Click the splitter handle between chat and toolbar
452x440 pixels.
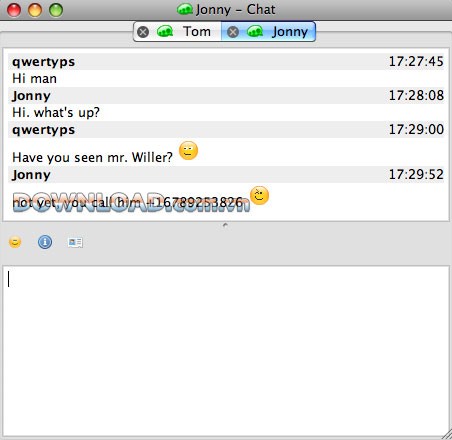pos(225,225)
